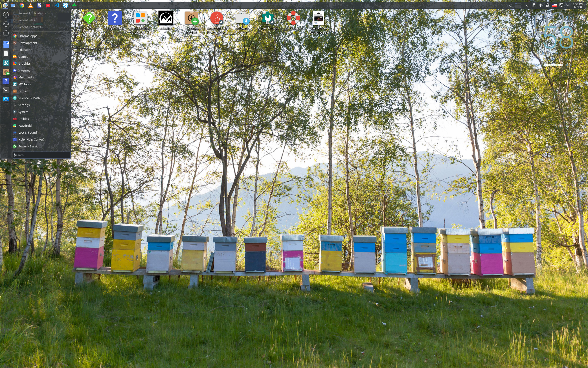Open Visual Studio Code from the panel
The image size is (588, 368).
pyautogui.click(x=57, y=5)
